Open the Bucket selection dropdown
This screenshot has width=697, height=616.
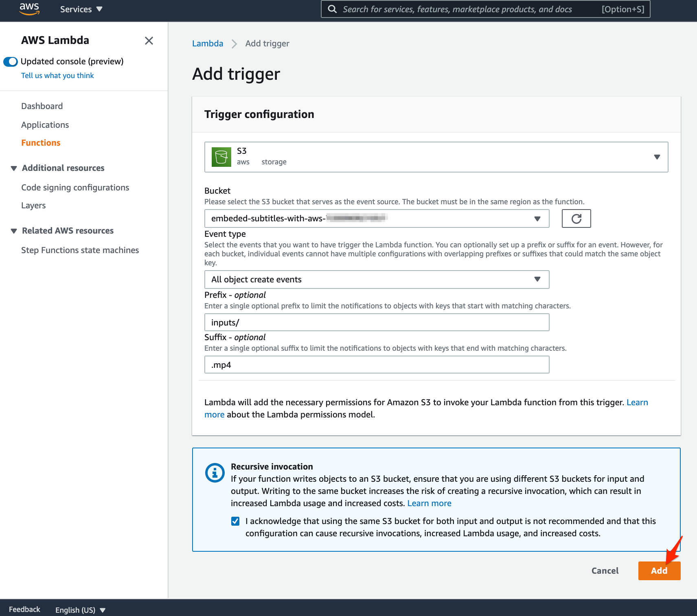pyautogui.click(x=377, y=218)
